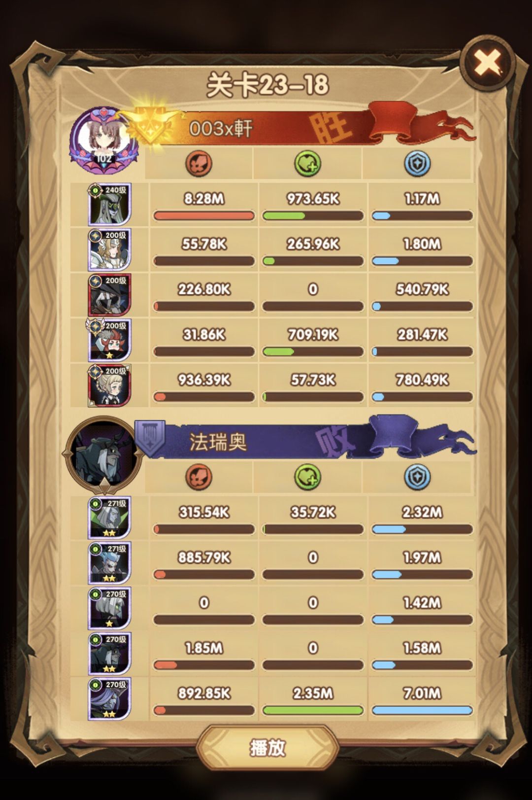The image size is (532, 800).
Task: Click the loser's blue shield damage-taken icon
Action: pyautogui.click(x=417, y=477)
